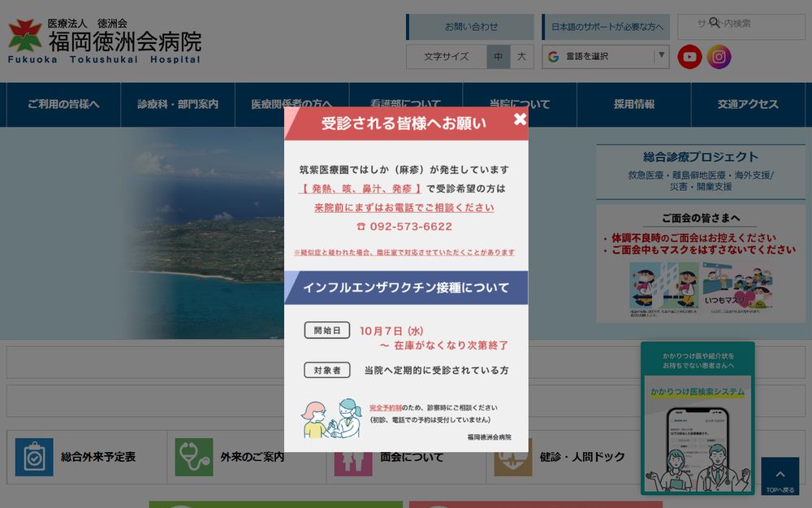Viewport: 812px width, 508px height.
Task: Click the 来院前にまずはお電話でご相談ください text
Action: pyautogui.click(x=404, y=207)
